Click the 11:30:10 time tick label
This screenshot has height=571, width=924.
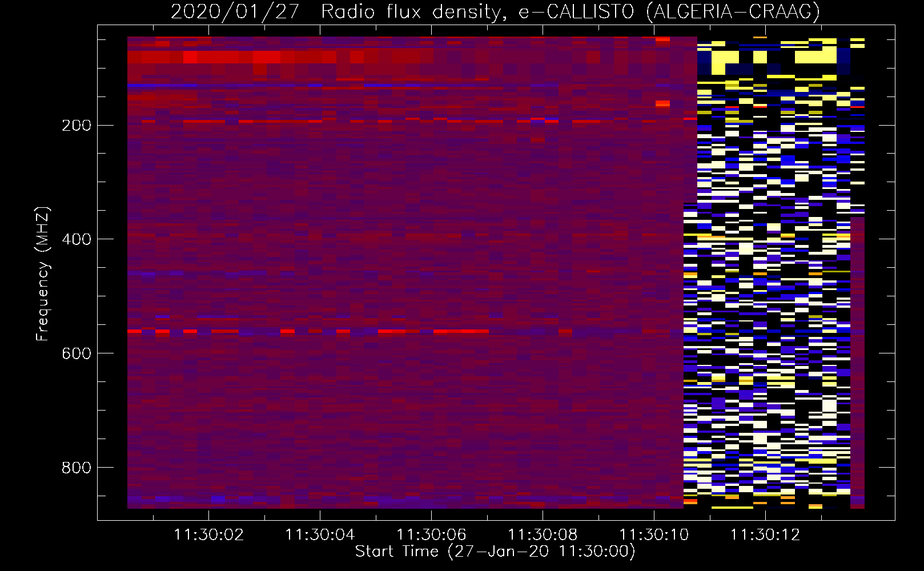click(x=654, y=535)
